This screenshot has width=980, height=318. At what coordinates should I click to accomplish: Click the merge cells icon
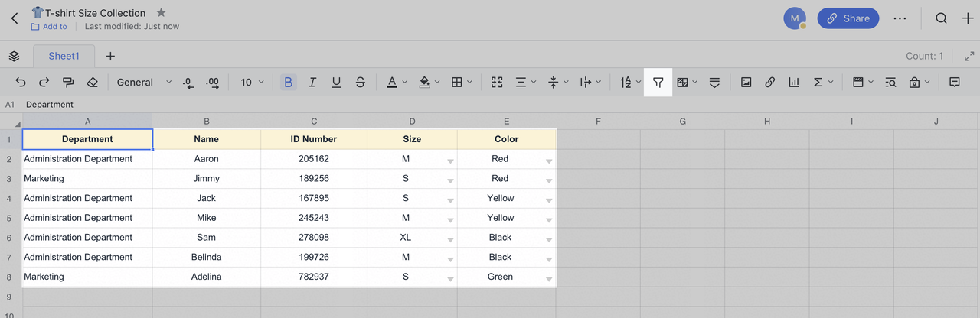tap(497, 83)
